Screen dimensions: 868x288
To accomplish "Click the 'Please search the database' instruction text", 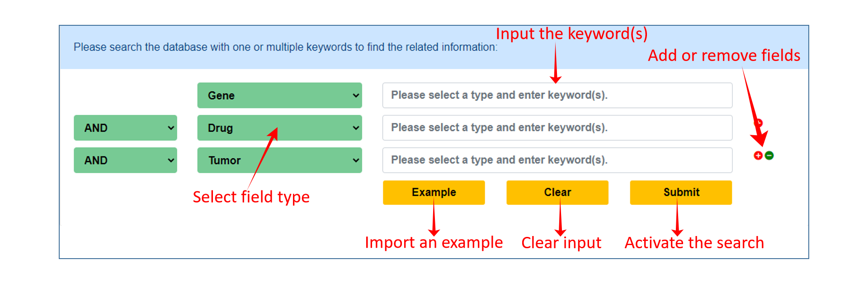I will click(285, 47).
